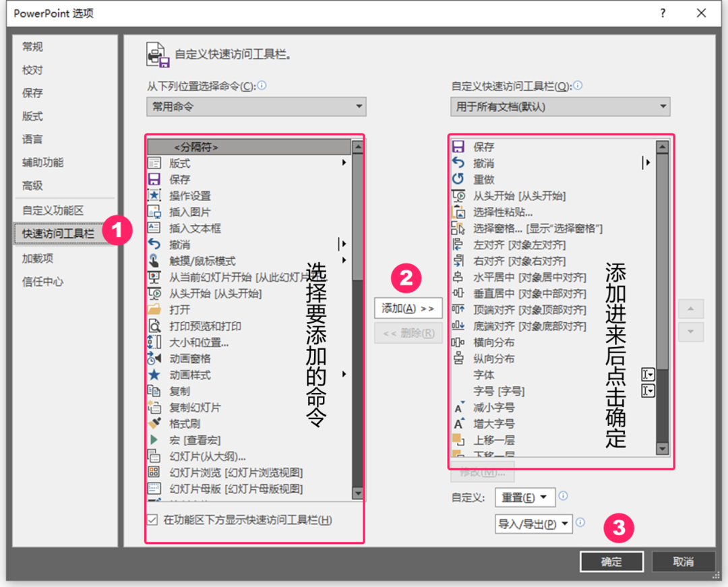The height and width of the screenshot is (587, 728).
Task: Open the 重置(E) dropdown menu
Action: coord(524,497)
